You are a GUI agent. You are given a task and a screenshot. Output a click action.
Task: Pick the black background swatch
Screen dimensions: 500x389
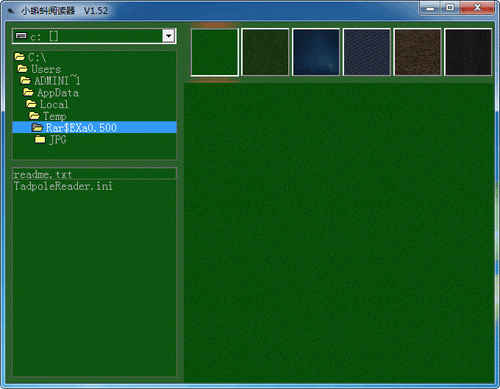pos(468,52)
